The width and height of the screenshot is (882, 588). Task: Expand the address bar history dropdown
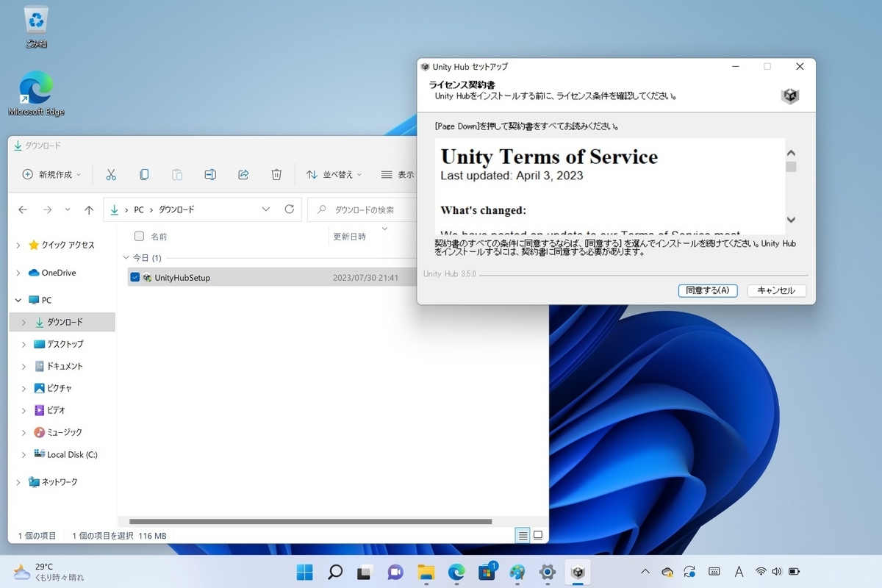pyautogui.click(x=265, y=209)
